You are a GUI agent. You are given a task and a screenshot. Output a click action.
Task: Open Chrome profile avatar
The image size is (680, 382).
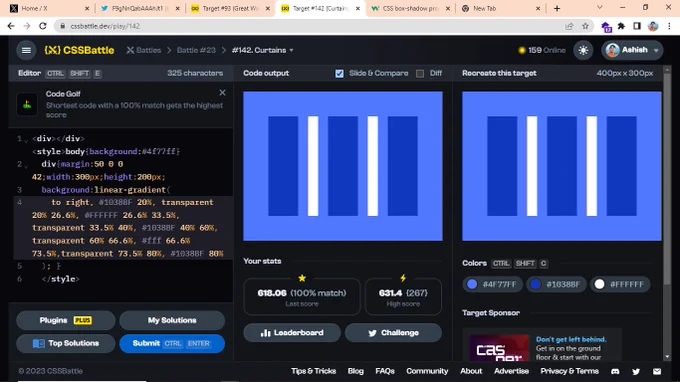tap(653, 26)
